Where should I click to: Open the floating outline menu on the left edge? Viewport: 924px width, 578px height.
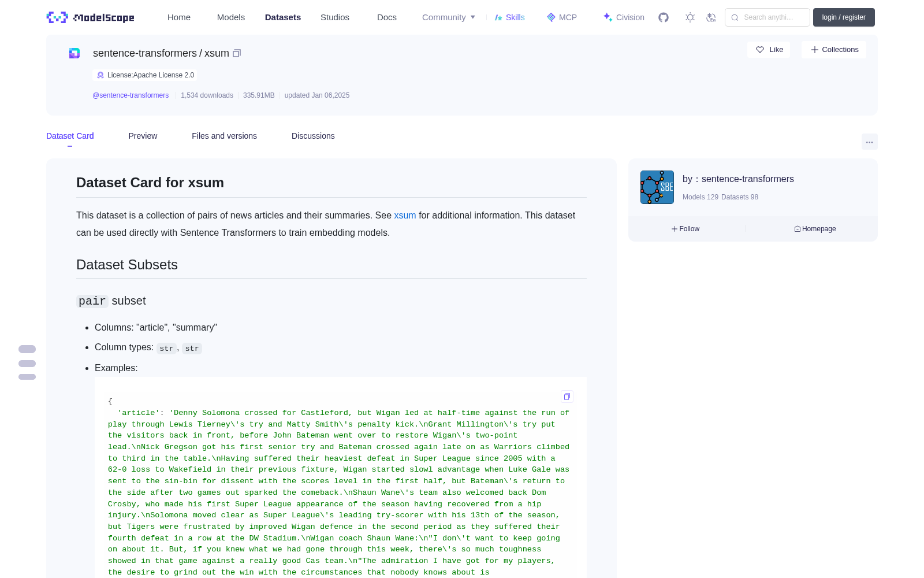point(27,362)
